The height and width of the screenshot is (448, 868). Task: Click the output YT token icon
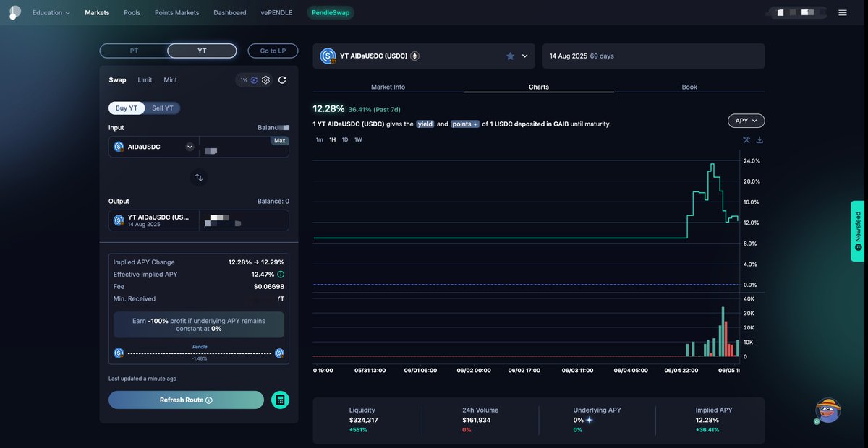pyautogui.click(x=119, y=220)
